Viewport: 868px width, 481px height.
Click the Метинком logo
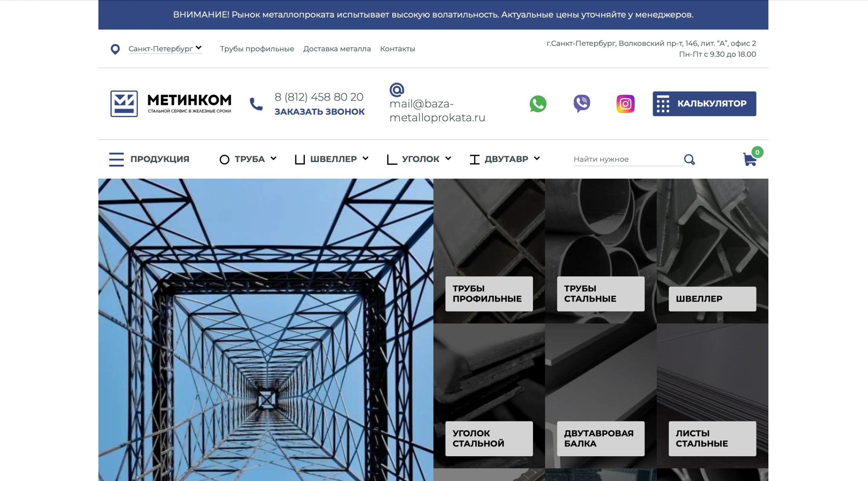coord(171,104)
